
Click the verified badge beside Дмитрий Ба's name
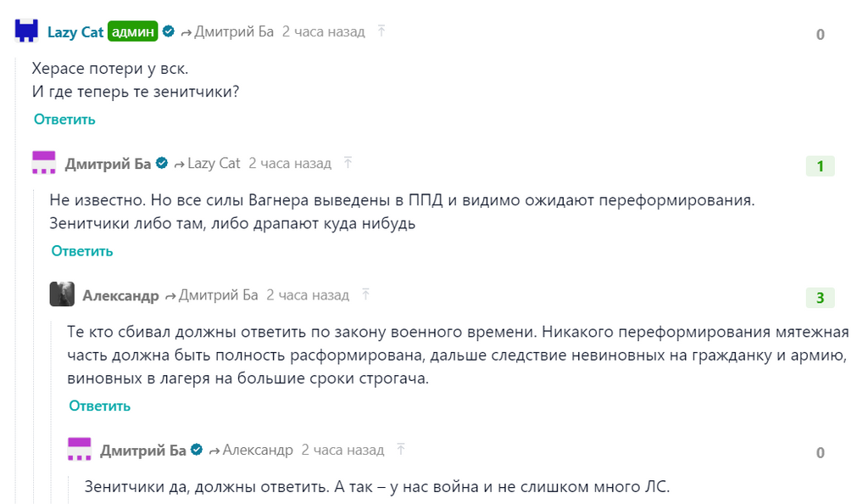click(162, 162)
